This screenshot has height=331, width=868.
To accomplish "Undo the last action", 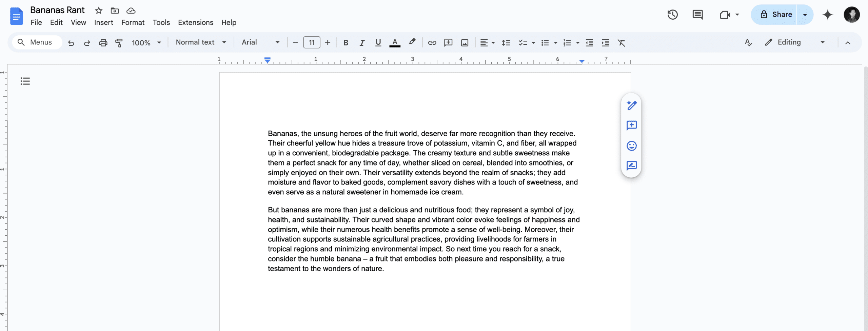I will click(x=71, y=43).
